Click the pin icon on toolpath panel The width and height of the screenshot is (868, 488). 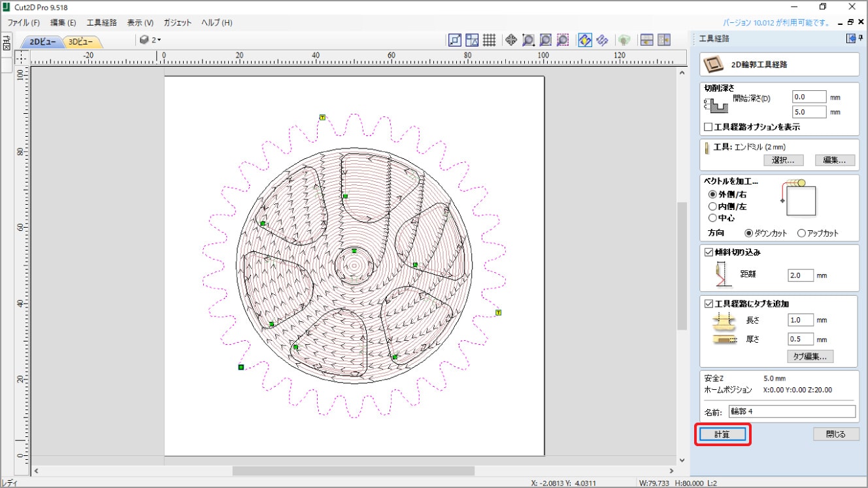[x=861, y=39]
